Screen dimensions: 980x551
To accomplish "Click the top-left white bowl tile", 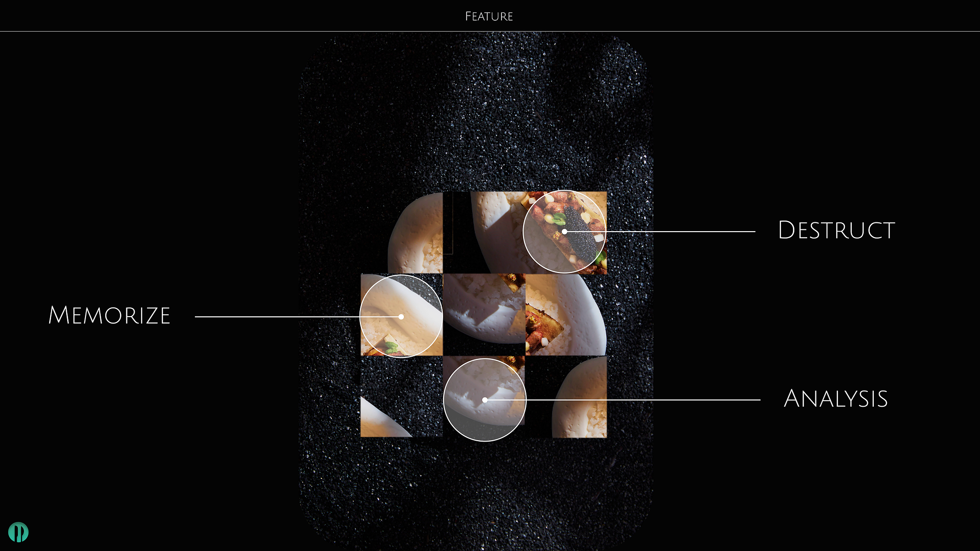I will (x=416, y=233).
